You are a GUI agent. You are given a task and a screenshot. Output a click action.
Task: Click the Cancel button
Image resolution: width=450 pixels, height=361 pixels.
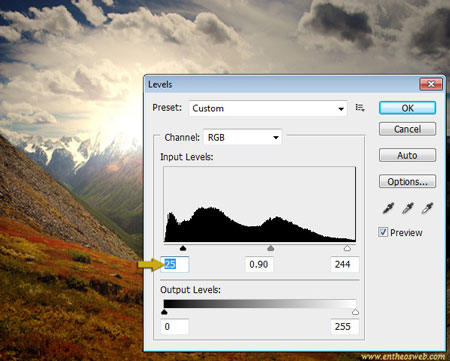pyautogui.click(x=407, y=129)
